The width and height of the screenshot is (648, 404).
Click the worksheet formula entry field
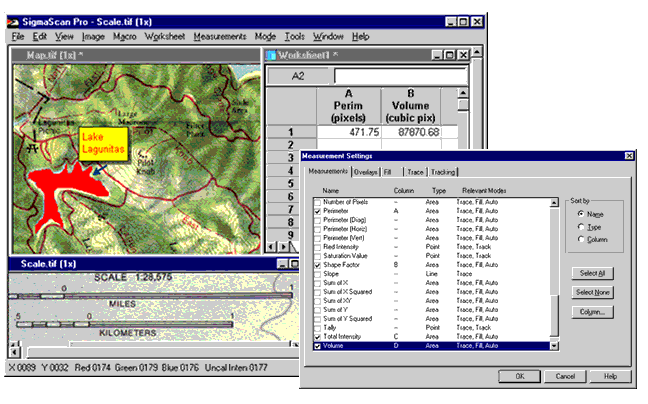click(400, 76)
